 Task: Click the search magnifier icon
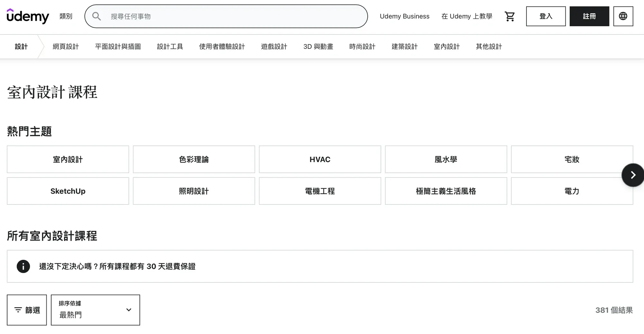tap(97, 16)
